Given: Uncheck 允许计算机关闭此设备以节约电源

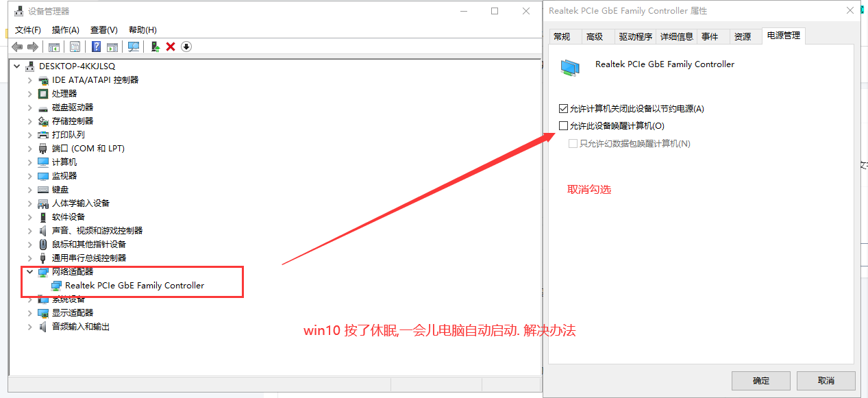Looking at the screenshot, I should pos(564,108).
